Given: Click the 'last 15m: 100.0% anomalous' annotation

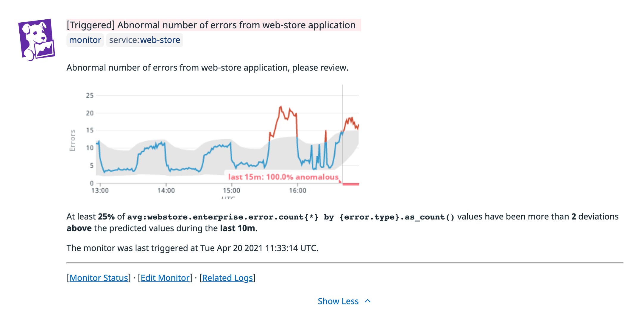Looking at the screenshot, I should [x=283, y=177].
